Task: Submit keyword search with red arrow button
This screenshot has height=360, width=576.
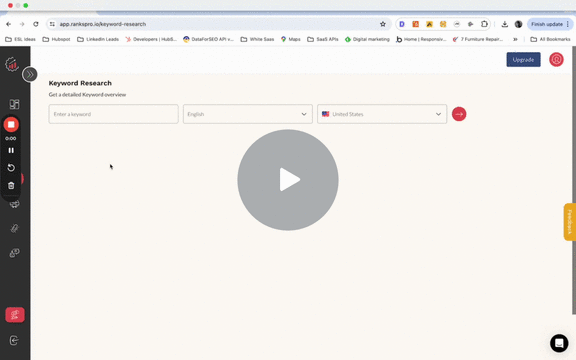Action: [459, 114]
